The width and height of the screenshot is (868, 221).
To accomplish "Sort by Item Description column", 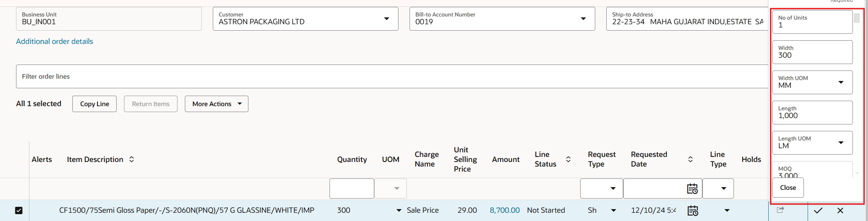I will pyautogui.click(x=131, y=159).
